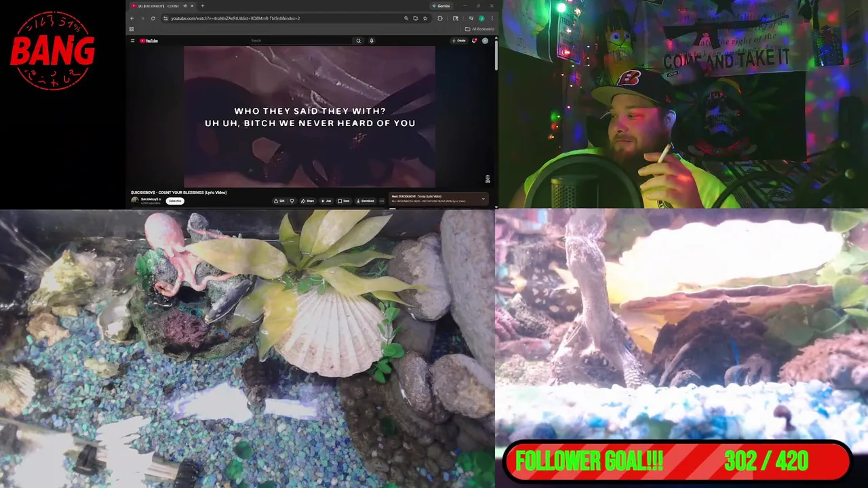868x488 pixels.
Task: Open the YouTube account avatar menu
Action: coord(485,41)
